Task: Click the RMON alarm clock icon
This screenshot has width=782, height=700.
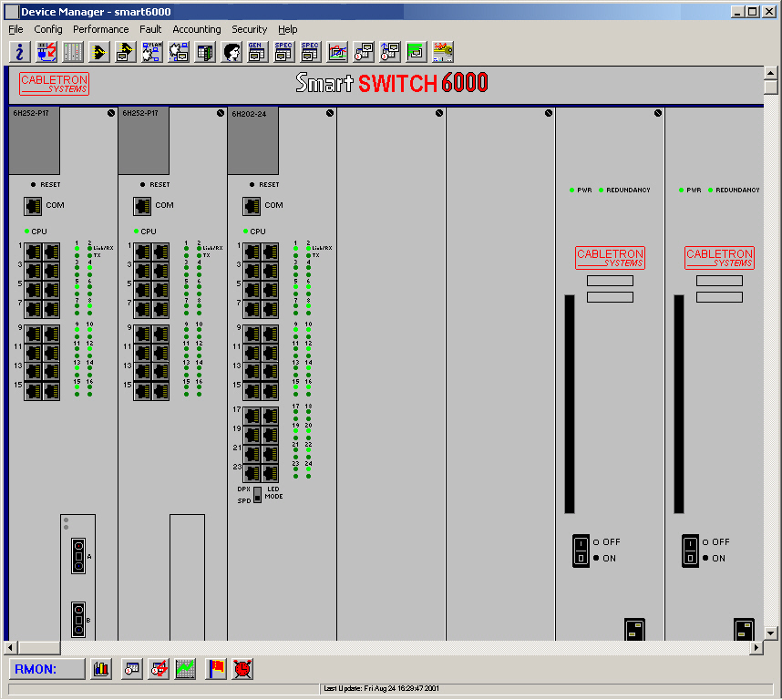Action: [242, 669]
